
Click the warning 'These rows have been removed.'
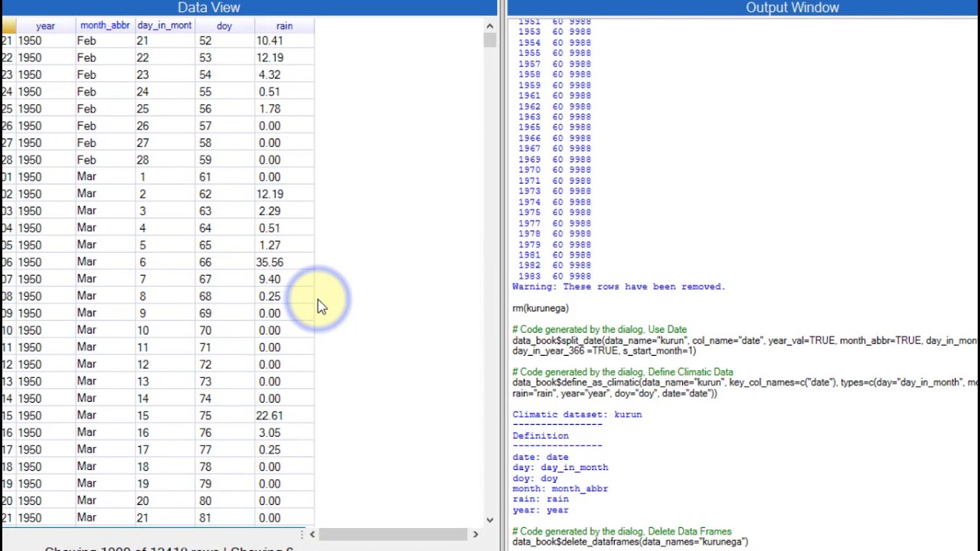click(619, 287)
